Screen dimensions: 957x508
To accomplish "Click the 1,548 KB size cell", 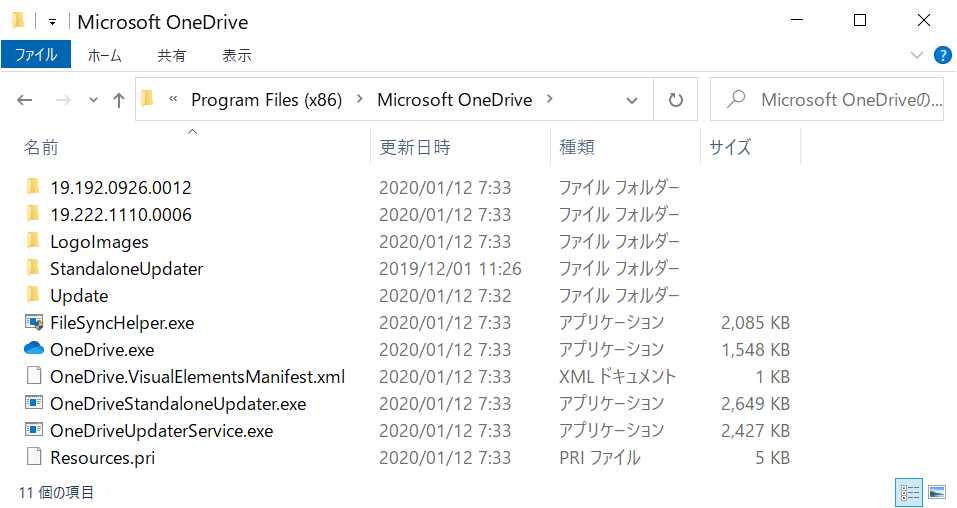I will point(756,350).
